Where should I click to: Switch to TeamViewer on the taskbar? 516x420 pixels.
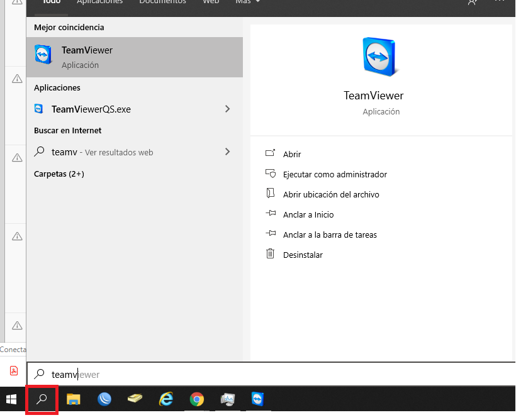coord(257,399)
